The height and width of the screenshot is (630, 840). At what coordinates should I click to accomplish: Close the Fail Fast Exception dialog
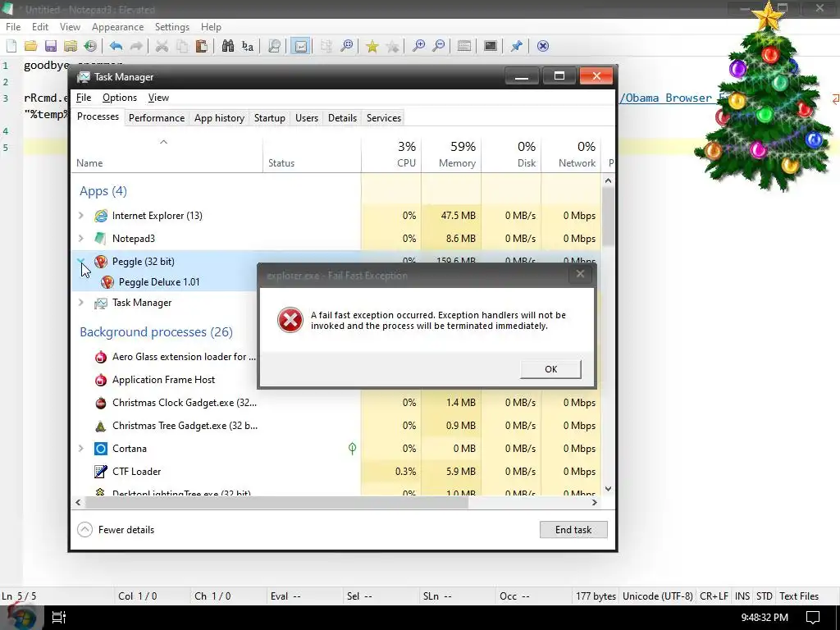tap(580, 274)
